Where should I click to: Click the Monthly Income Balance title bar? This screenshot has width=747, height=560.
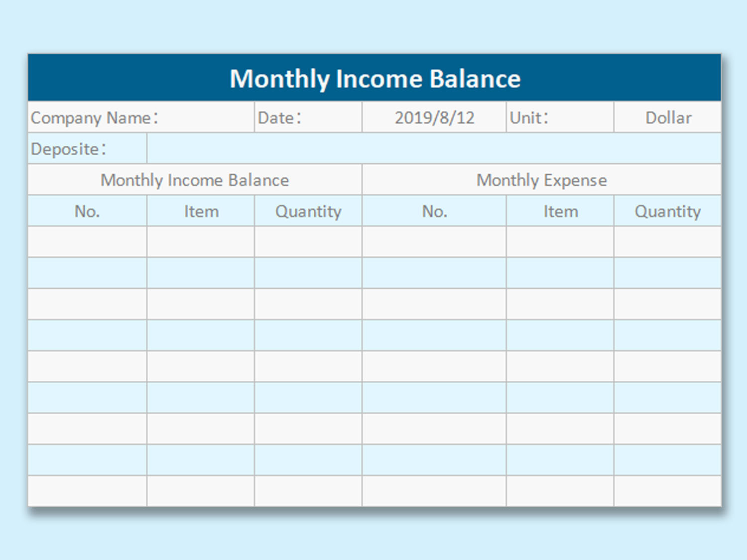pos(373,78)
